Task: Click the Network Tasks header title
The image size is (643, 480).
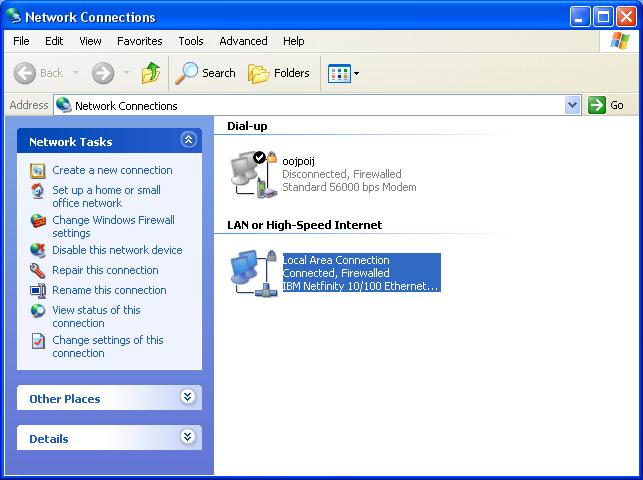Action: (71, 142)
